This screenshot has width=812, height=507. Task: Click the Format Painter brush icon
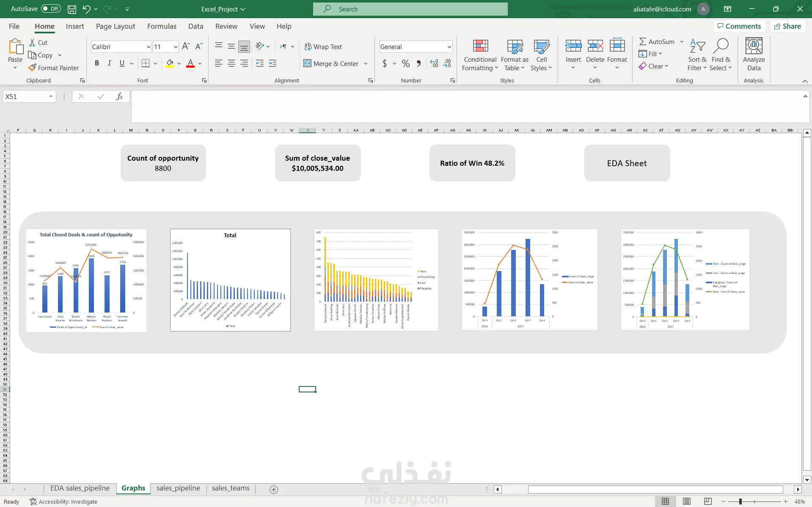(32, 68)
